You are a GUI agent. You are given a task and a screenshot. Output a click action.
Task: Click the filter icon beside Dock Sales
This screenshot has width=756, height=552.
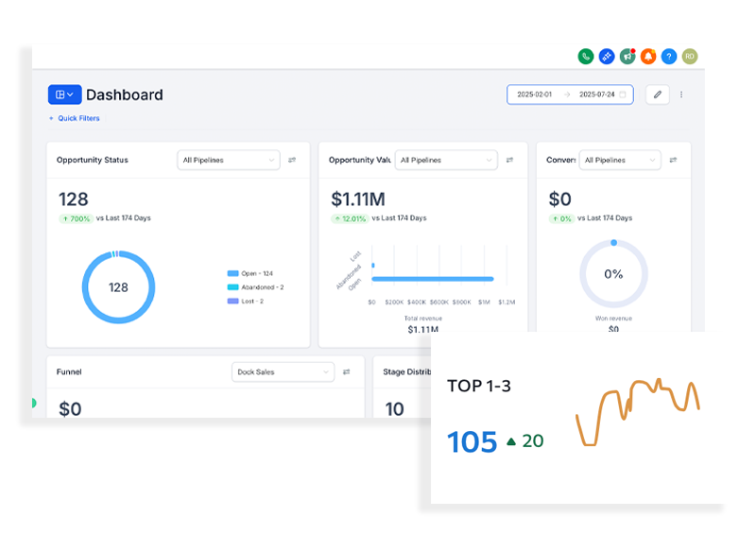(x=346, y=371)
